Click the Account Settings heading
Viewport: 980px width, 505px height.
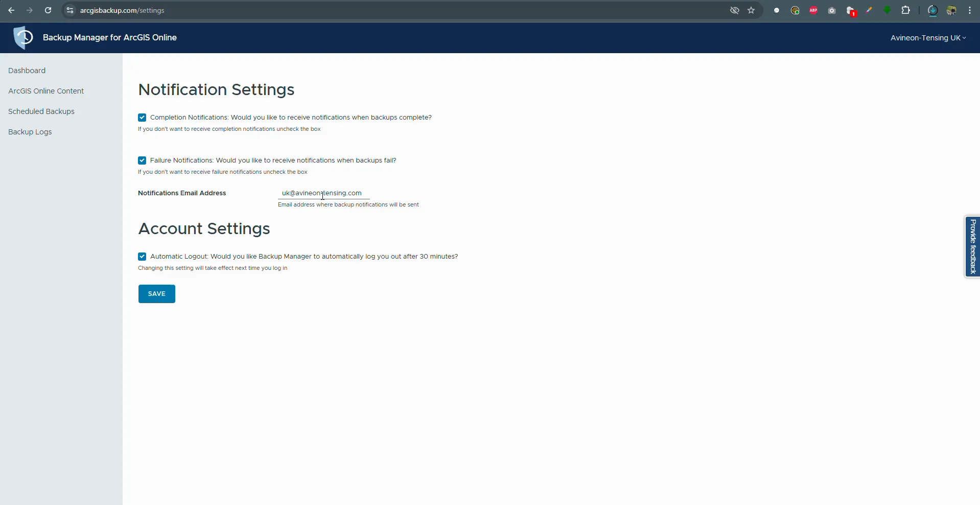click(x=204, y=228)
